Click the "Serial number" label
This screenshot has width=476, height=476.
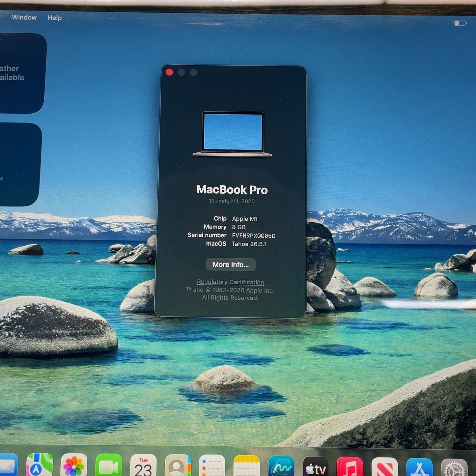[x=207, y=235]
